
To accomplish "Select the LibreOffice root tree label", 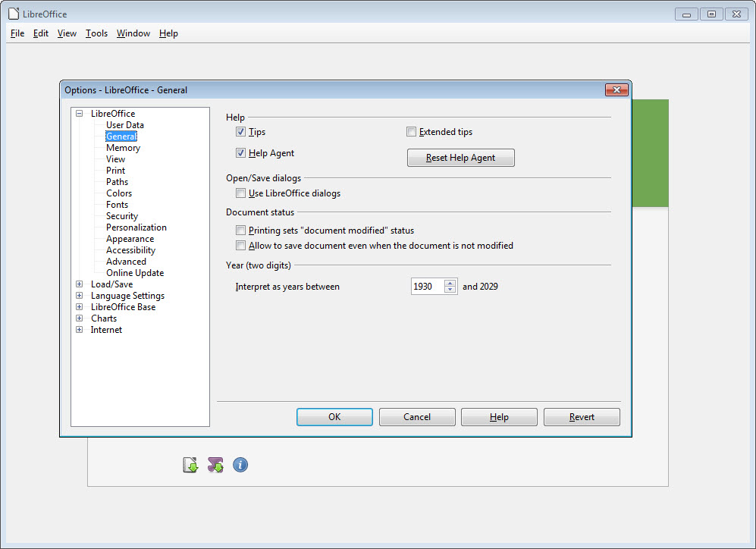I will pos(113,114).
